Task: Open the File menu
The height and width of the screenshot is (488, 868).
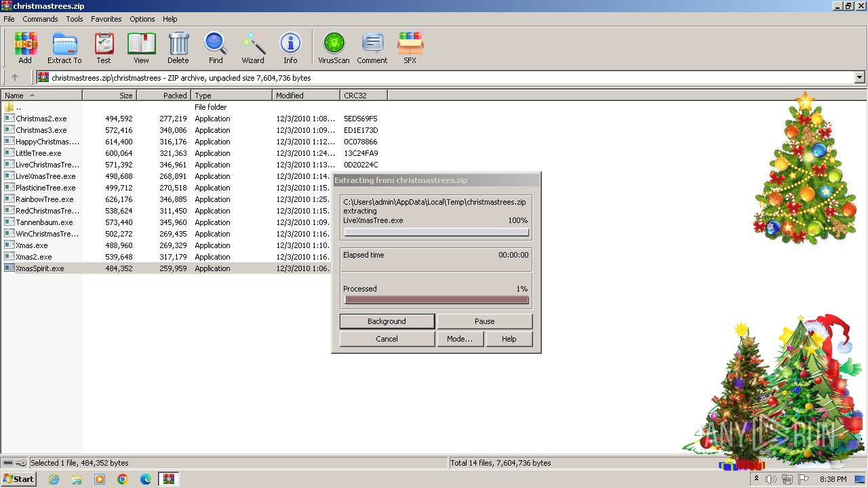Action: click(9, 19)
